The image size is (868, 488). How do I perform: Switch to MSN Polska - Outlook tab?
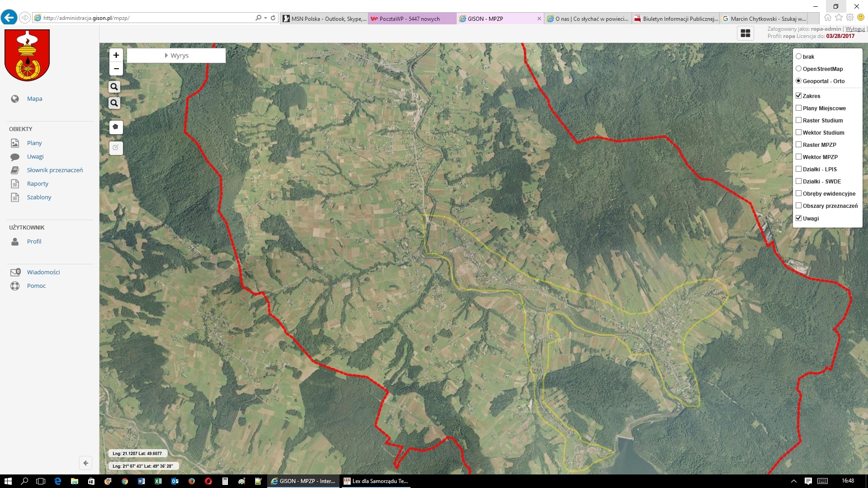point(324,19)
